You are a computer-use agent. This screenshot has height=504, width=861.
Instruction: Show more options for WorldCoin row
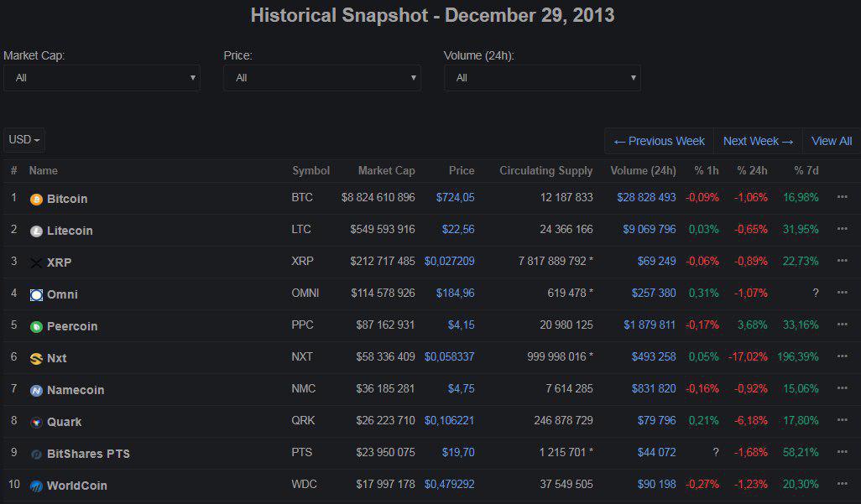pyautogui.click(x=842, y=484)
